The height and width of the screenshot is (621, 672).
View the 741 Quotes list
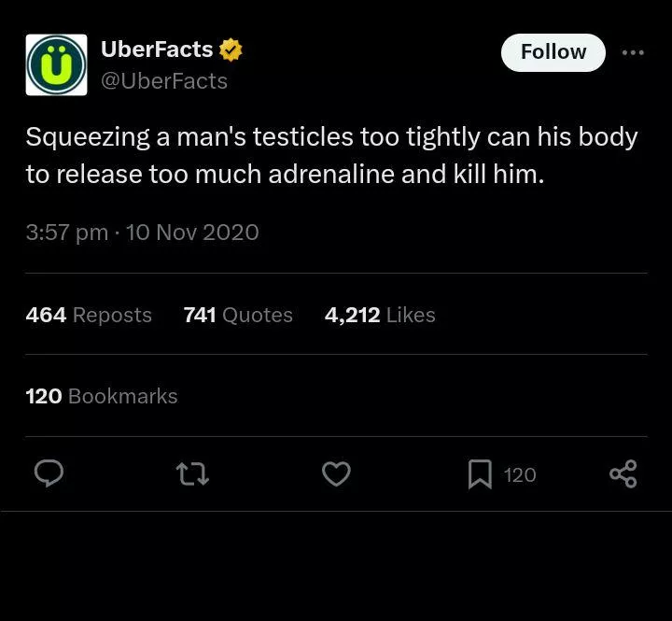pos(238,316)
